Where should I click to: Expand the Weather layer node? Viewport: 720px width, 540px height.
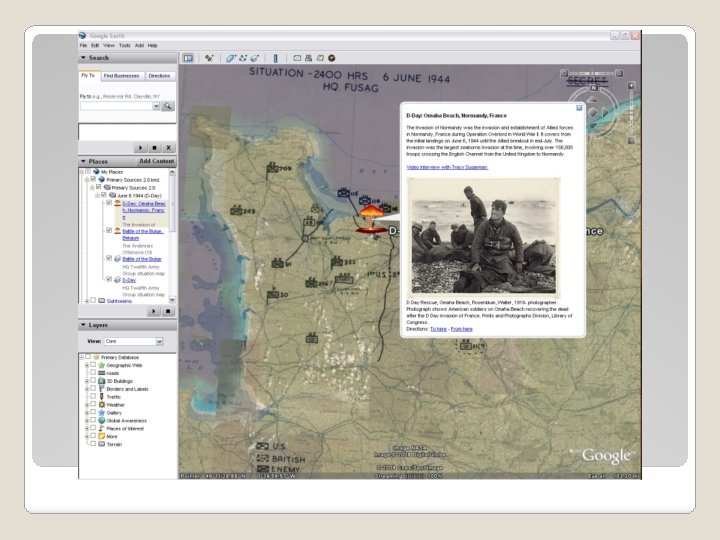click(87, 405)
